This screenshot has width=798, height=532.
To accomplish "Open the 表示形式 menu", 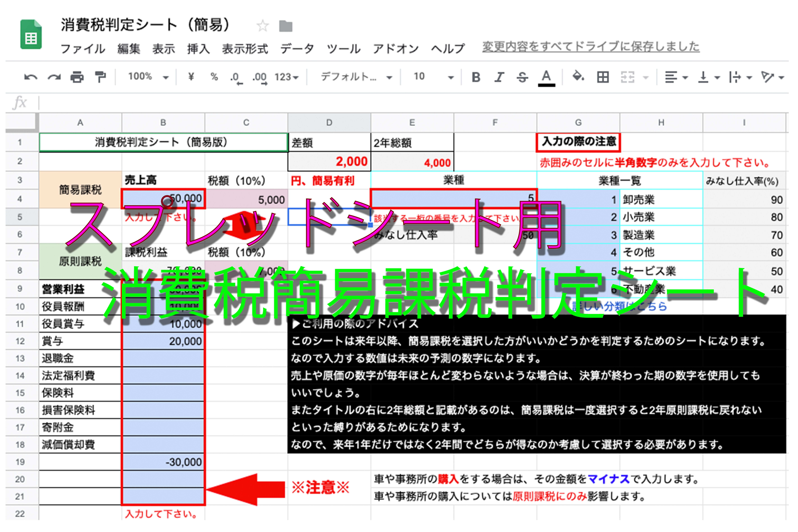I will click(x=245, y=49).
